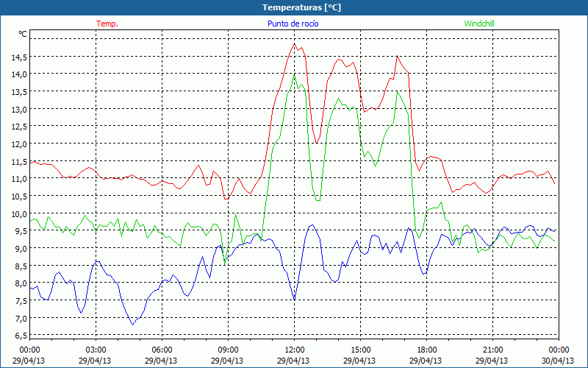The image size is (588, 368).
Task: Click the 'Temperaturas [°C]' chart title
Action: [301, 7]
